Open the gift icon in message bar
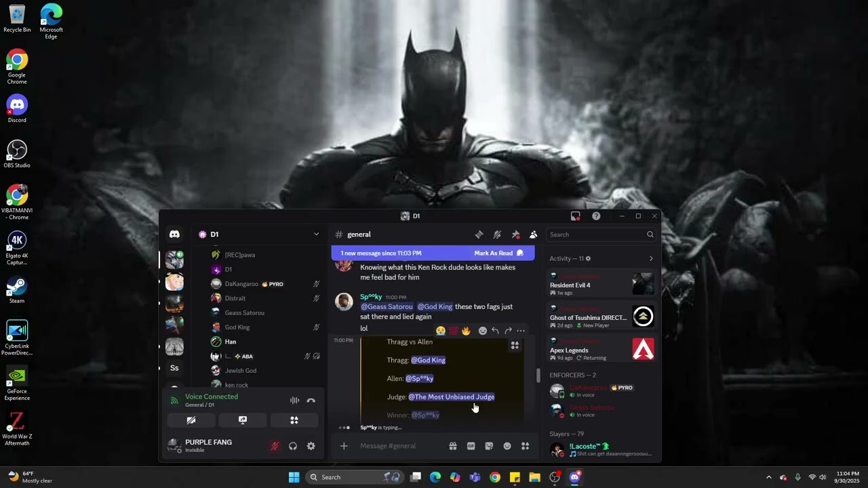Image resolution: width=868 pixels, height=488 pixels. (x=452, y=446)
